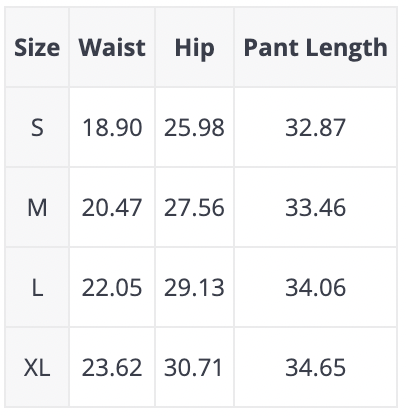The width and height of the screenshot is (406, 416).
Task: Click pant length value 32.87
Action: (315, 128)
